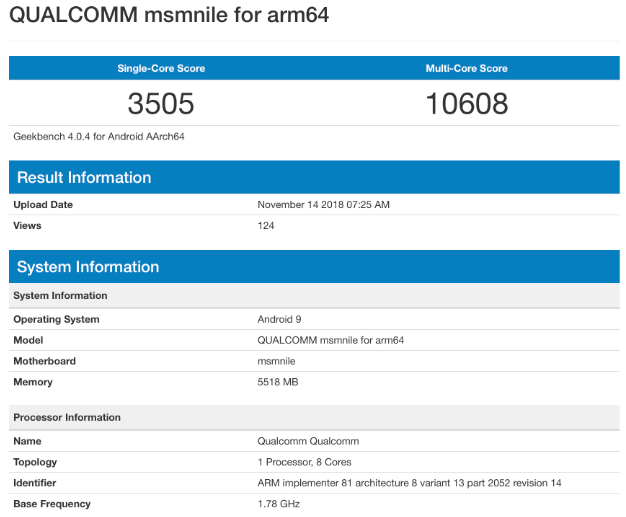Click the Processor Information subheader
The height and width of the screenshot is (517, 626).
coord(67,417)
